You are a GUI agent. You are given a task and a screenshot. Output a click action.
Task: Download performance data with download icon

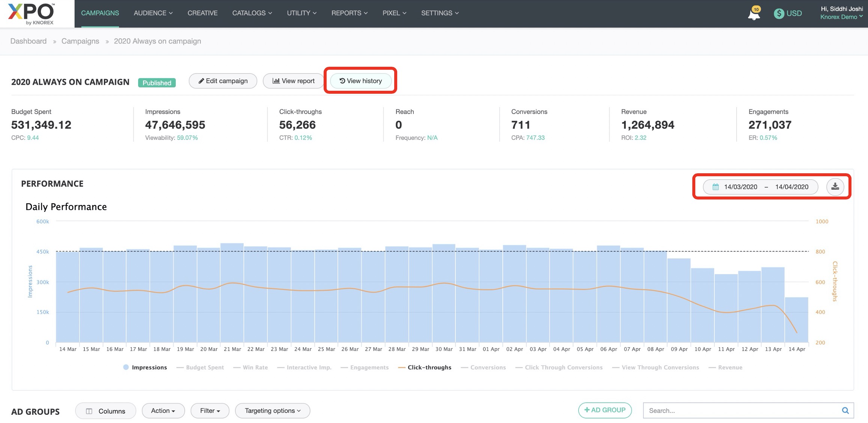(835, 187)
